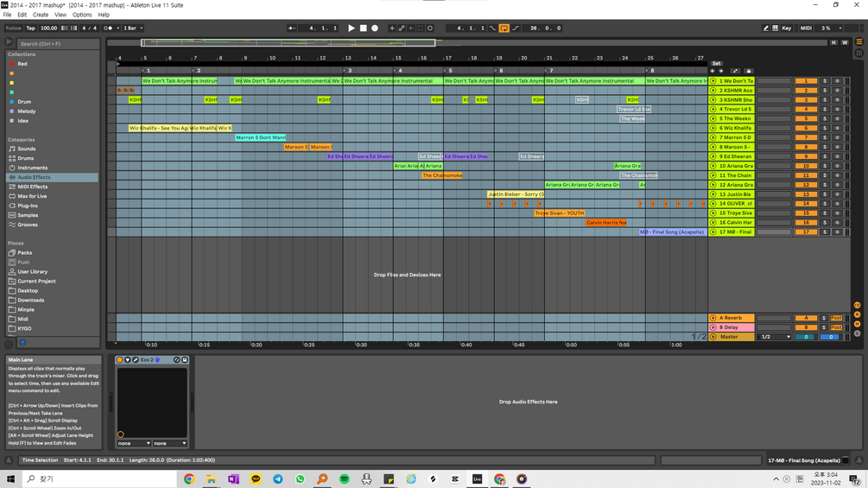Toggle the arrangement Loop switch
This screenshot has width=868, height=488.
point(504,29)
